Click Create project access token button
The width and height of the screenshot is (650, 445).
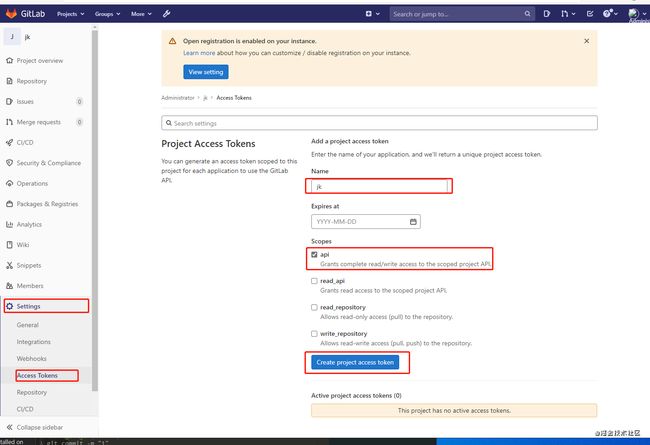coord(355,362)
